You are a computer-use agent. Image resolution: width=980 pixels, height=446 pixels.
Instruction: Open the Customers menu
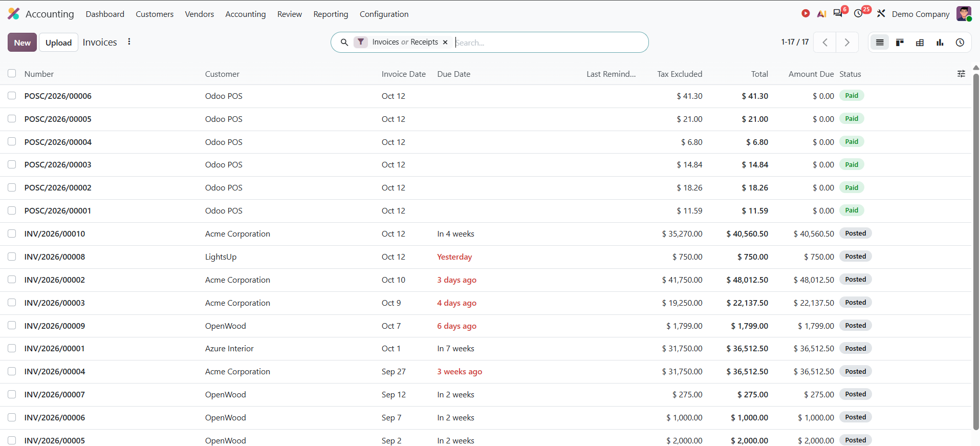pos(155,14)
